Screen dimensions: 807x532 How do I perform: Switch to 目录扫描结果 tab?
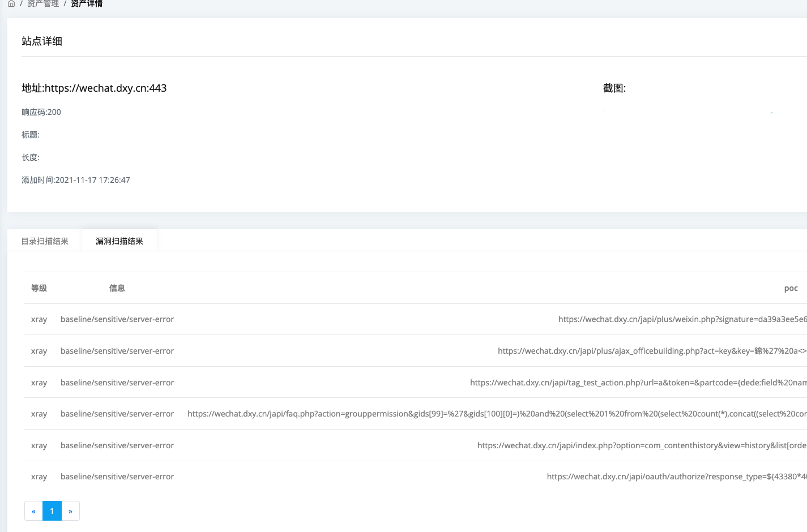pyautogui.click(x=45, y=241)
